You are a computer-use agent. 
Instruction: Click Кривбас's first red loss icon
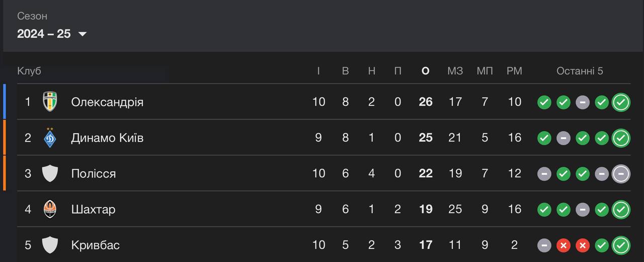[563, 245]
